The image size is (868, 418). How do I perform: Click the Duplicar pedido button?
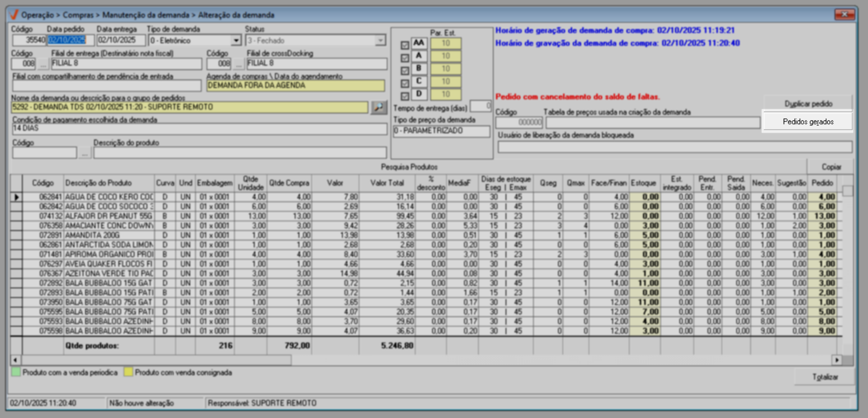click(808, 104)
